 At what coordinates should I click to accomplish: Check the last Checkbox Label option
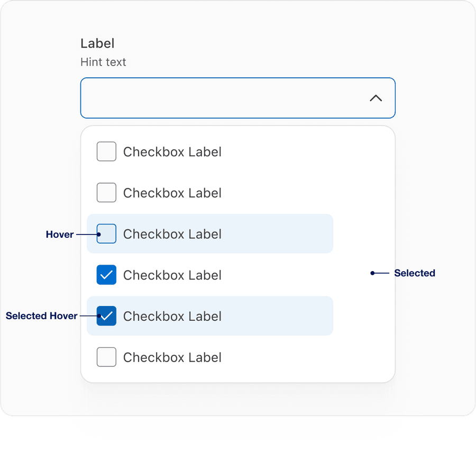(x=106, y=357)
